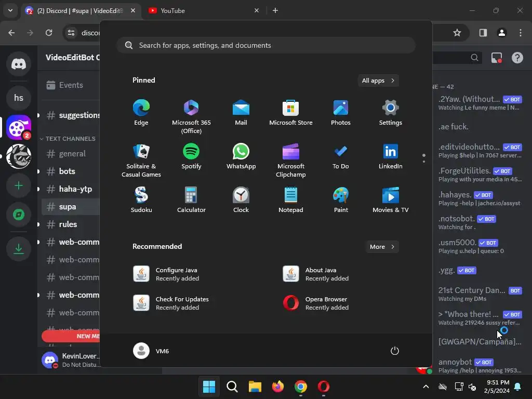Screen dimensions: 532x399
Task: Launch the Photos app
Action: pyautogui.click(x=341, y=113)
